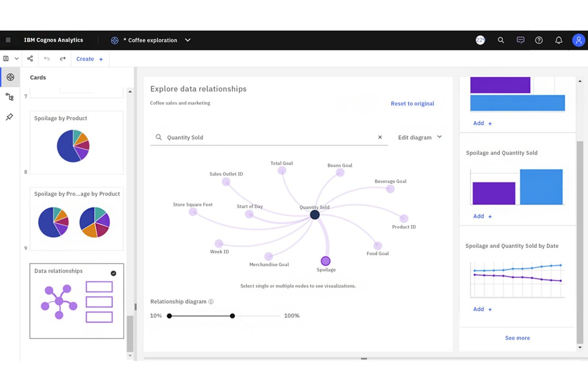Viewport: 588px width, 392px height.
Task: Open the user profile avatar
Action: pos(578,40)
